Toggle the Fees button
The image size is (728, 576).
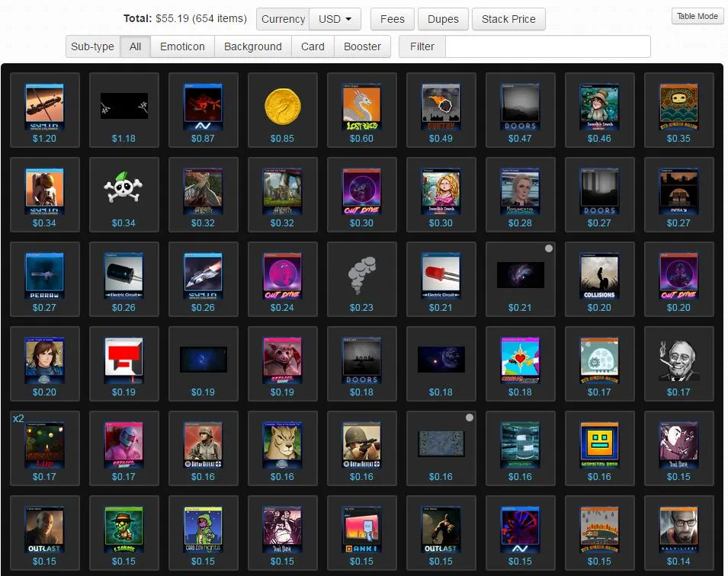[393, 19]
